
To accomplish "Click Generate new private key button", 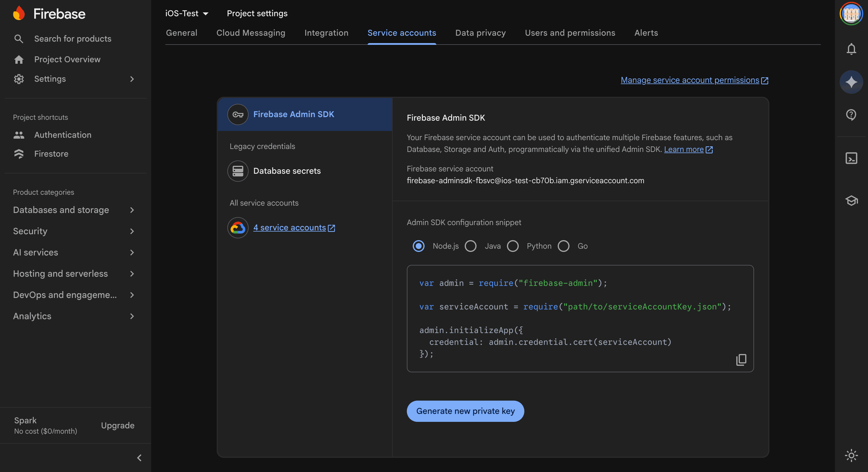I will (465, 411).
